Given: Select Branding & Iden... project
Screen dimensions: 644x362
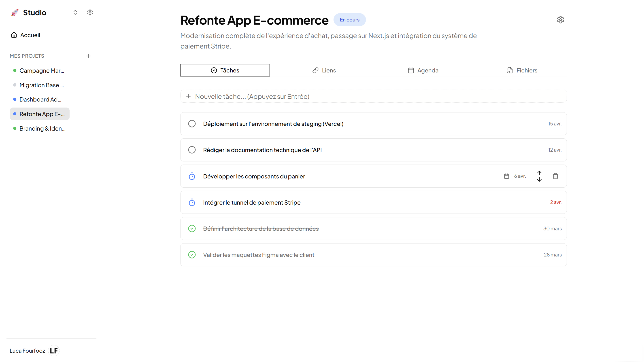Looking at the screenshot, I should pos(42,128).
